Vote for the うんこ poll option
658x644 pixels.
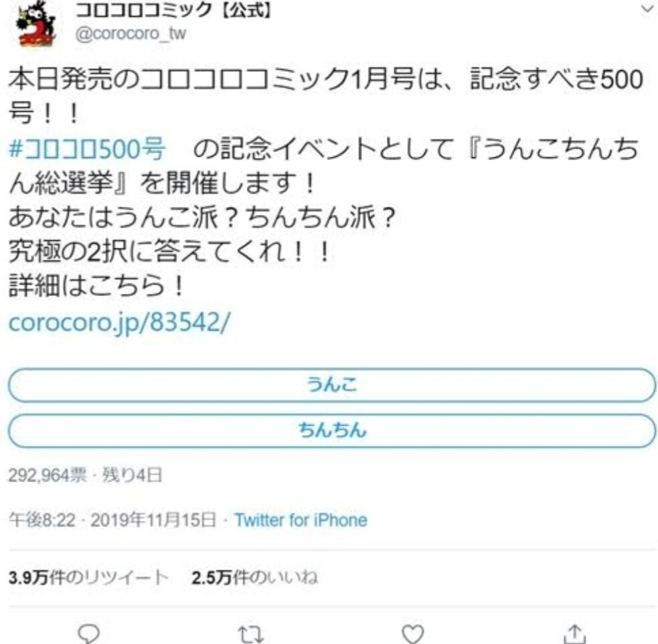pos(332,385)
